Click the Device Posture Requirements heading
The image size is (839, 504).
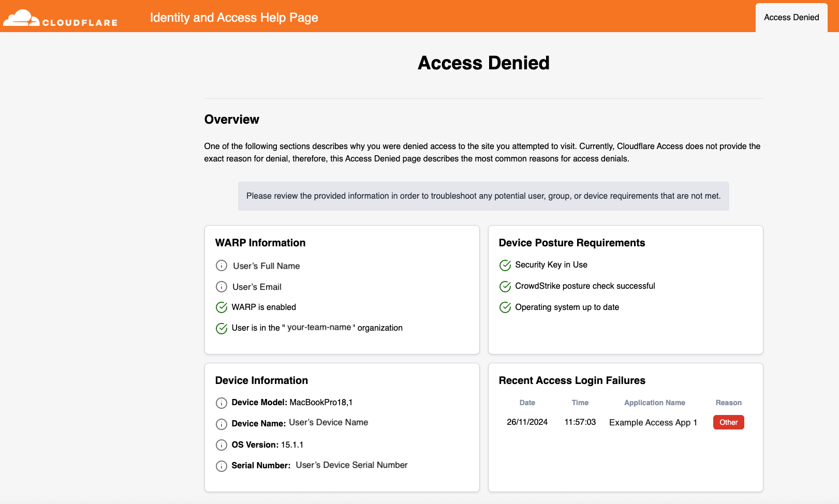[572, 243]
